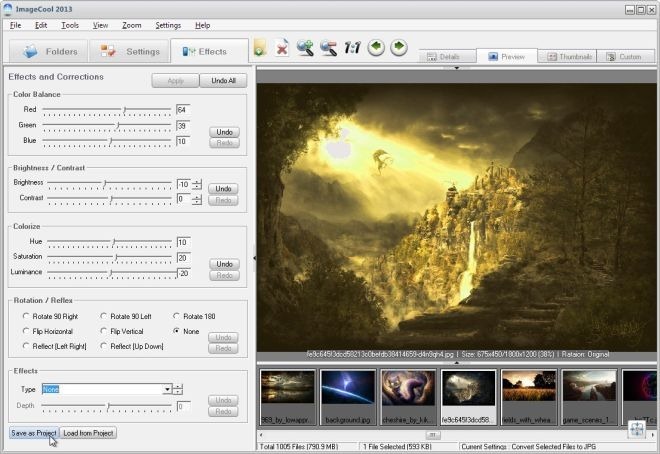The height and width of the screenshot is (454, 660).
Task: Open the File menu
Action: point(15,25)
